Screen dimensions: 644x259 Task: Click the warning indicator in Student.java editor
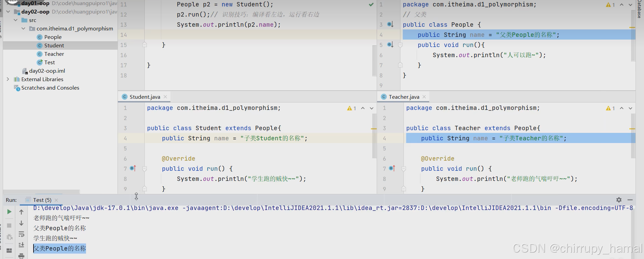[352, 108]
